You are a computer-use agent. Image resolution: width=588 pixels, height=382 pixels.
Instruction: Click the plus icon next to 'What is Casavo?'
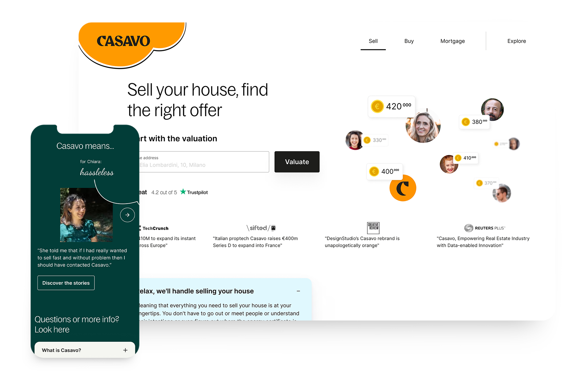[x=126, y=350]
